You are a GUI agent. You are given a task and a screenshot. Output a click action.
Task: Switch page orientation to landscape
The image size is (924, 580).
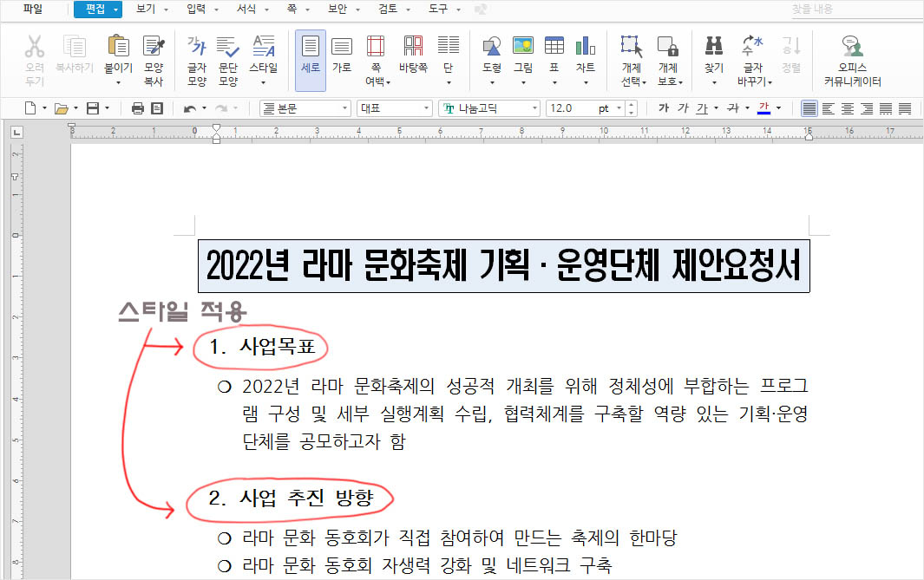340,54
